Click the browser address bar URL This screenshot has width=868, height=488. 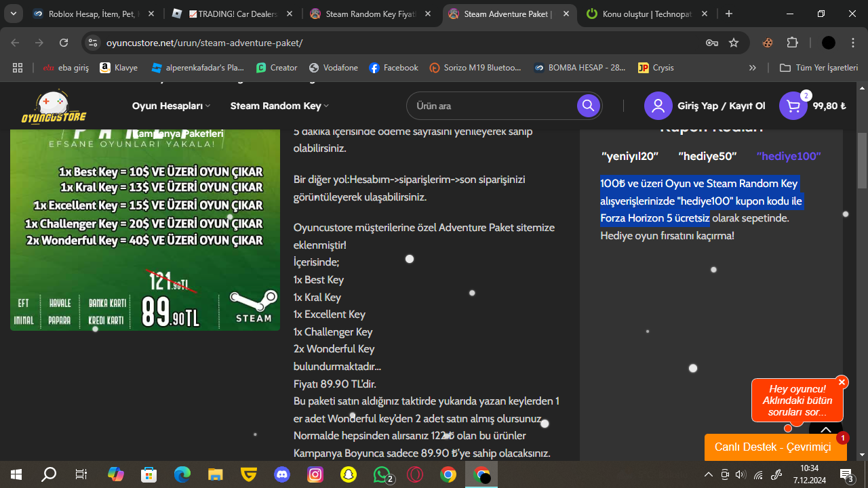[204, 43]
